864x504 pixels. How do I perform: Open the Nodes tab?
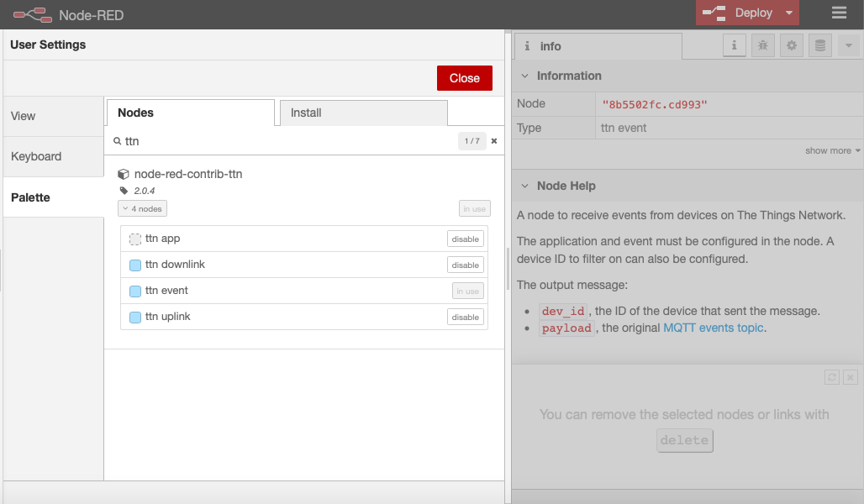191,113
